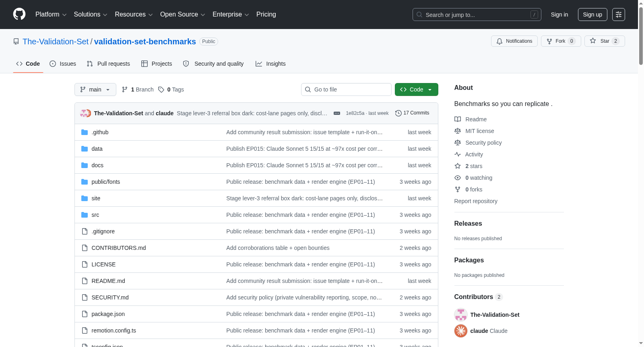Click the site folder icon
Image resolution: width=644 pixels, height=347 pixels.
coord(85,198)
